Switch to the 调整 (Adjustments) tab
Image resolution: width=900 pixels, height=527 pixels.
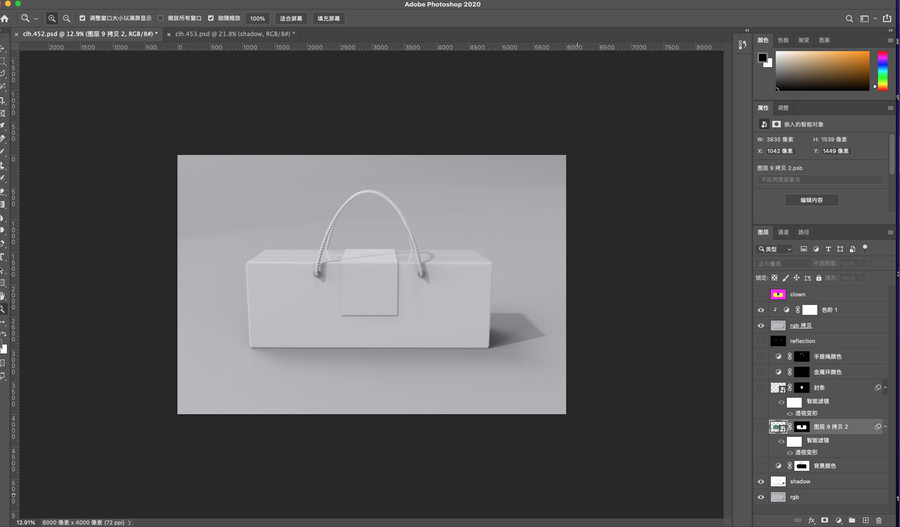pyautogui.click(x=783, y=108)
